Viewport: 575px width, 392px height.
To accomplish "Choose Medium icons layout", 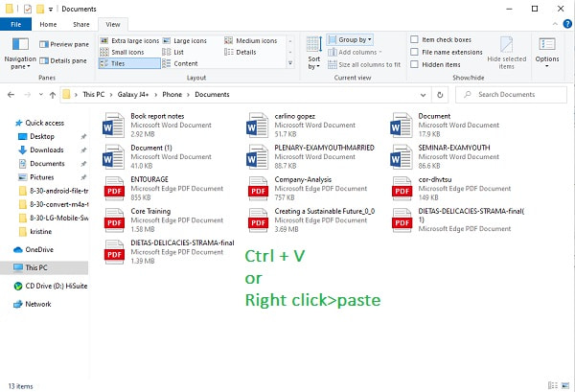I will click(251, 40).
